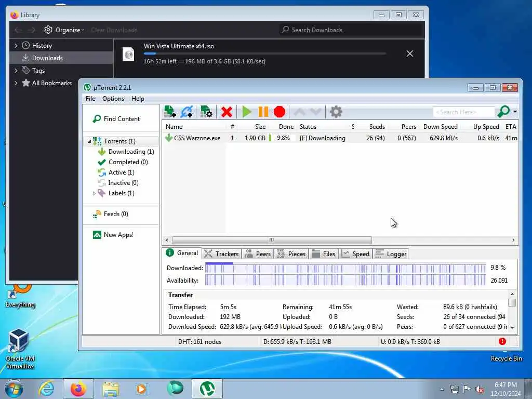Click red network warning icon in status bar
The image size is (532, 399).
pyautogui.click(x=502, y=342)
